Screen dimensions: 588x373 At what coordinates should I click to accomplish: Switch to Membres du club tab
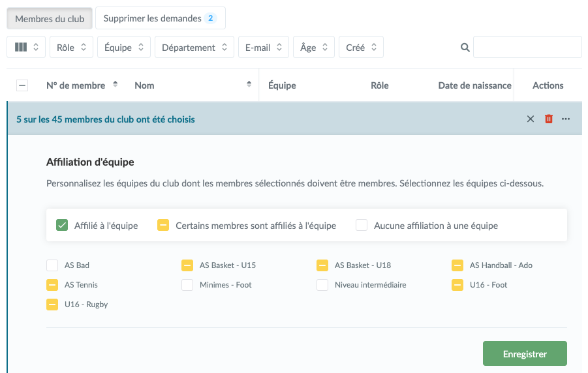tap(50, 19)
